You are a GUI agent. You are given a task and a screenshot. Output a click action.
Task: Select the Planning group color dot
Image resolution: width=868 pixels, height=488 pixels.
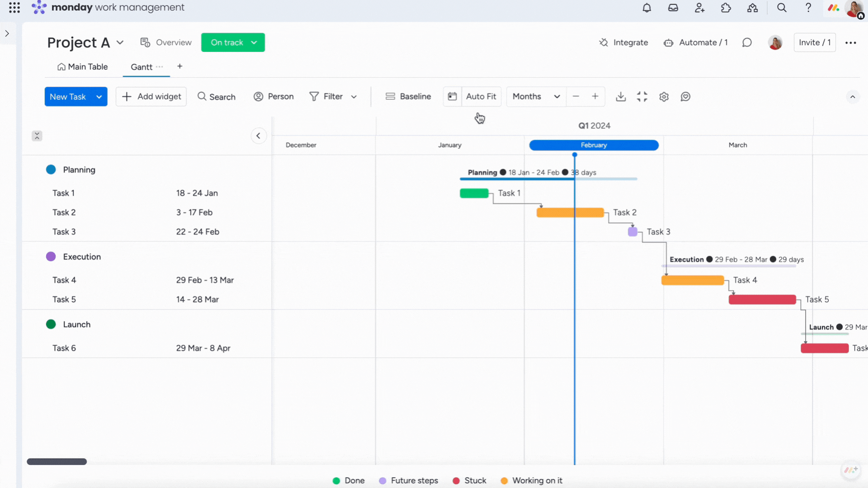[51, 169]
